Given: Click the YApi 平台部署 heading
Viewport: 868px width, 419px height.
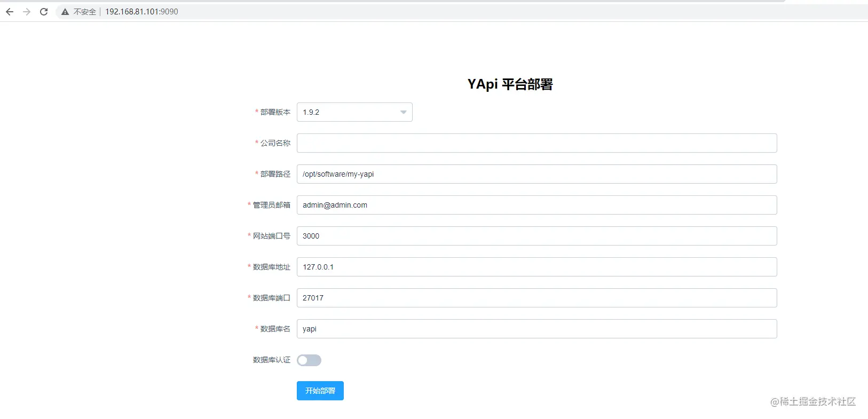Looking at the screenshot, I should [510, 84].
